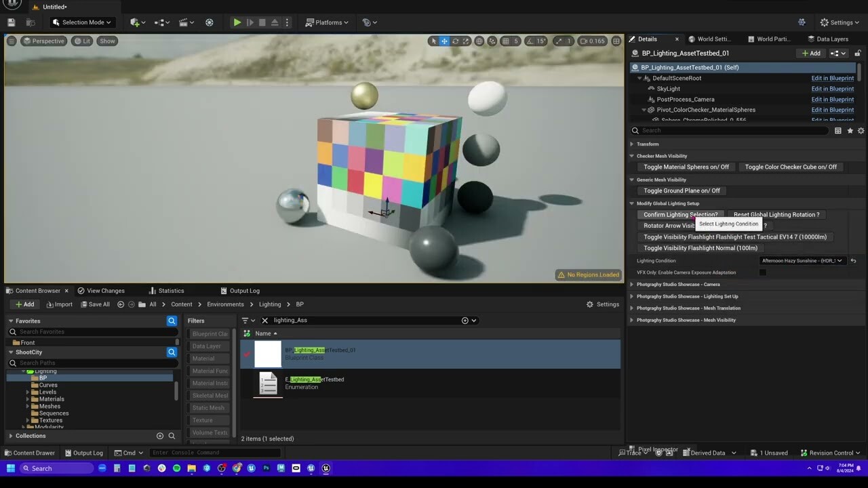Maximize viewport with the quadrant layout icon
868x488 pixels.
click(x=616, y=41)
